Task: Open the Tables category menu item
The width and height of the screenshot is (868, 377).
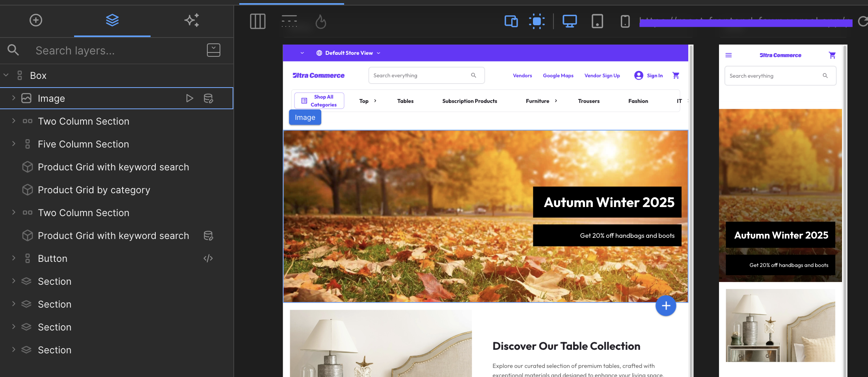Action: tap(405, 101)
